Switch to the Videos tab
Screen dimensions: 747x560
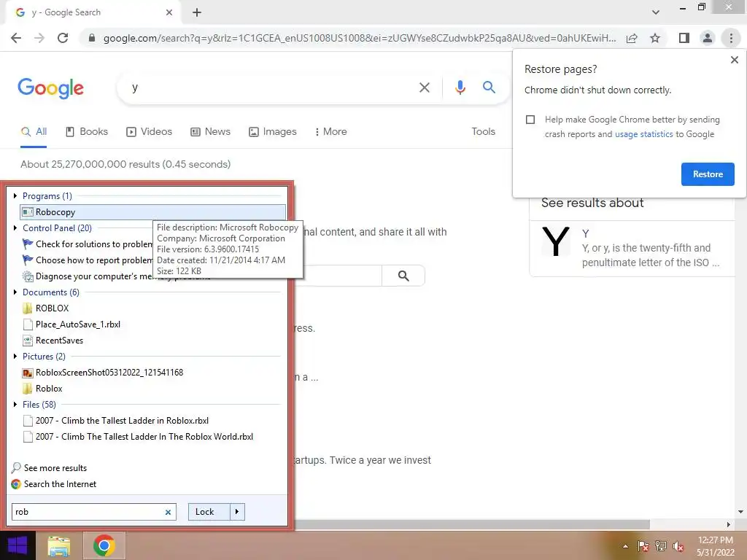(149, 132)
